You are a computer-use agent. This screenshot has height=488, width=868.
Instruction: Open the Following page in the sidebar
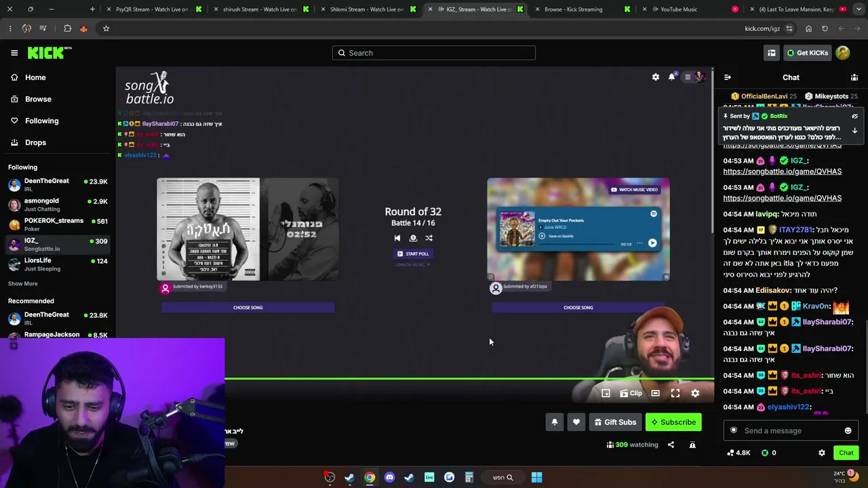pyautogui.click(x=41, y=121)
